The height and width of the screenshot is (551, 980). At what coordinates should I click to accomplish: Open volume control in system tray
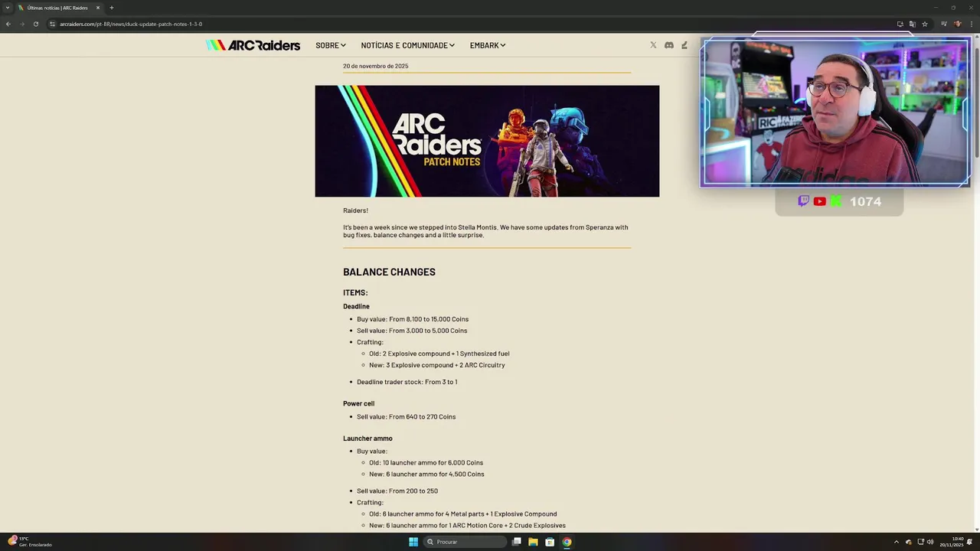click(x=930, y=542)
